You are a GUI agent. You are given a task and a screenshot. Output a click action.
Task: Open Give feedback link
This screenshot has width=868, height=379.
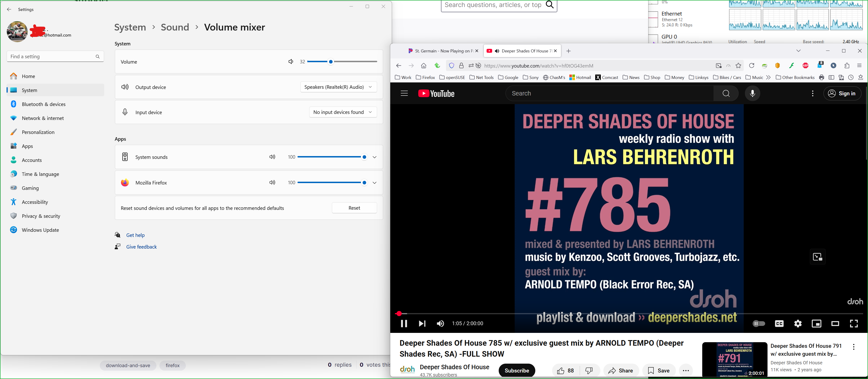[x=141, y=247]
